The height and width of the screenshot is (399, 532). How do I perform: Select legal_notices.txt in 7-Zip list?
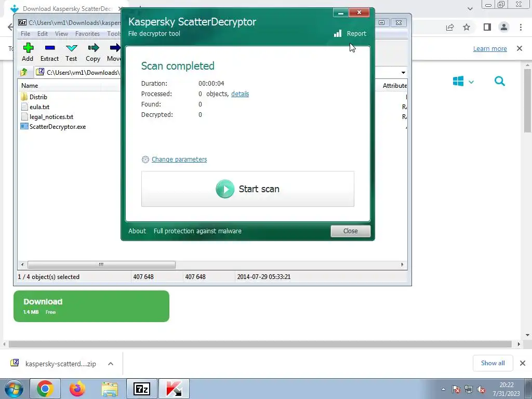click(x=47, y=117)
